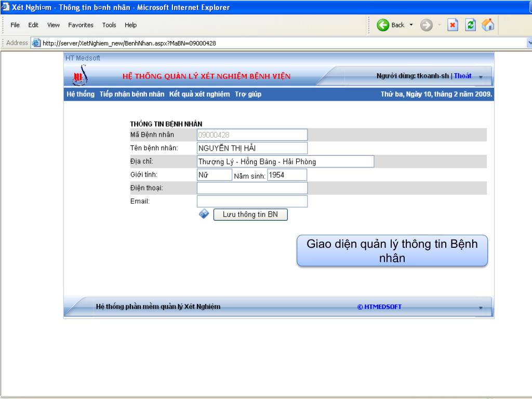Click HỆ THỐNG QUẢN LÝ XÉT NGHIỆM title

tap(207, 76)
